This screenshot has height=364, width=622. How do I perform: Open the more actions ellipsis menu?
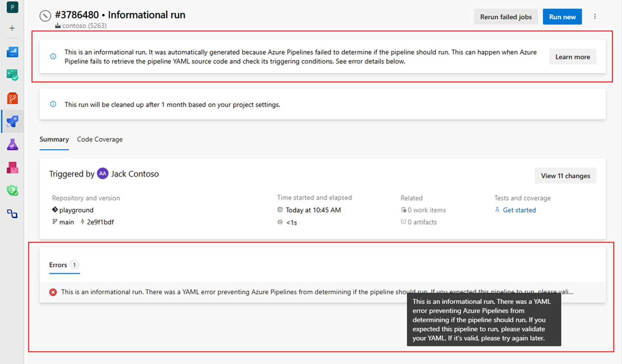click(595, 16)
